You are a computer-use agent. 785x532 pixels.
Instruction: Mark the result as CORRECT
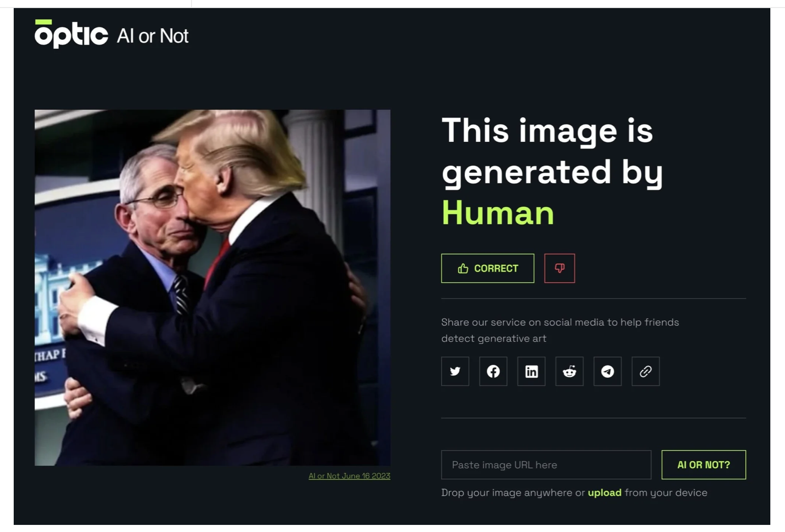488,268
